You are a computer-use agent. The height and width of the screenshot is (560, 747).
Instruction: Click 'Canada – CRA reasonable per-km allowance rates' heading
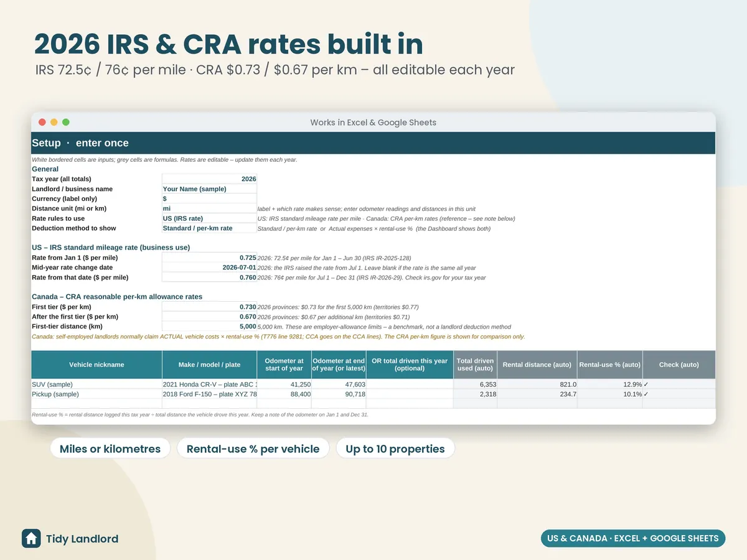pyautogui.click(x=117, y=297)
